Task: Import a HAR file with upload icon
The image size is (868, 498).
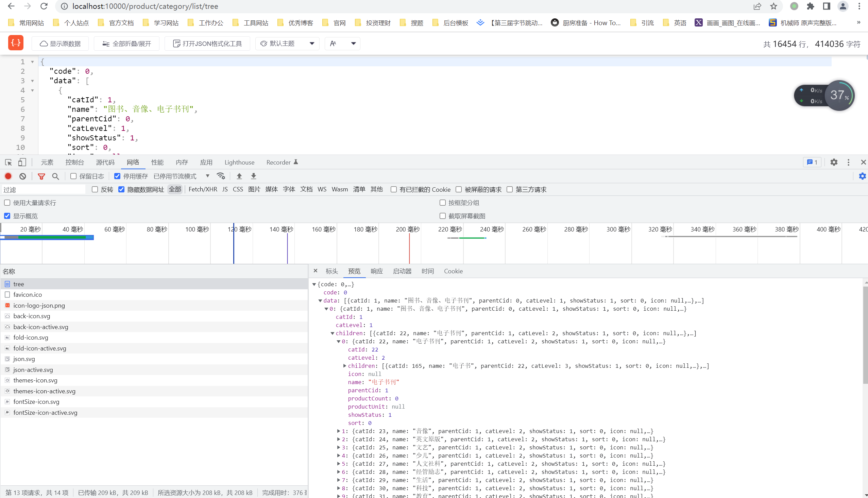Action: (239, 176)
